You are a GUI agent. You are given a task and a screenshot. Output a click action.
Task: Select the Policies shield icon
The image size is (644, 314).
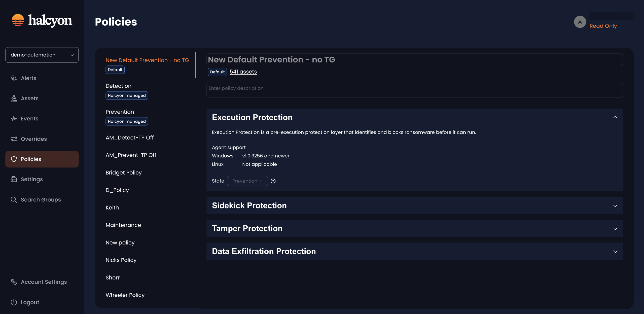14,159
